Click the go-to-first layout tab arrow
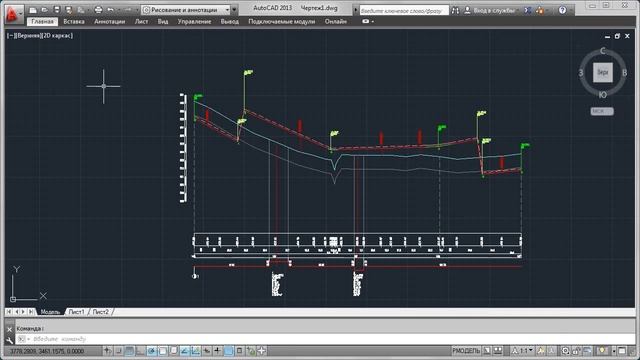 click(x=9, y=312)
